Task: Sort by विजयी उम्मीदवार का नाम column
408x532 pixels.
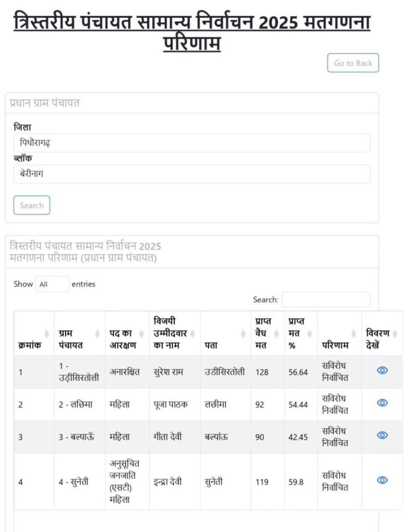Action: pyautogui.click(x=192, y=334)
